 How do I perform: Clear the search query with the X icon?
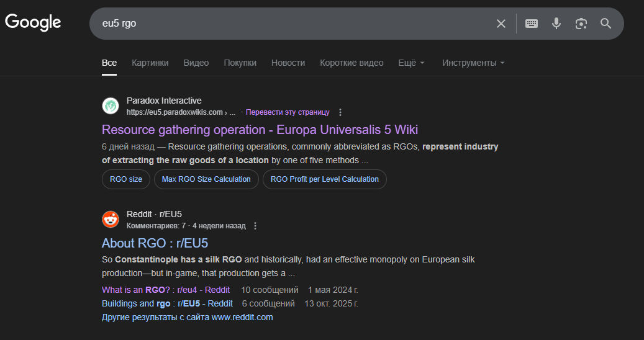[501, 24]
